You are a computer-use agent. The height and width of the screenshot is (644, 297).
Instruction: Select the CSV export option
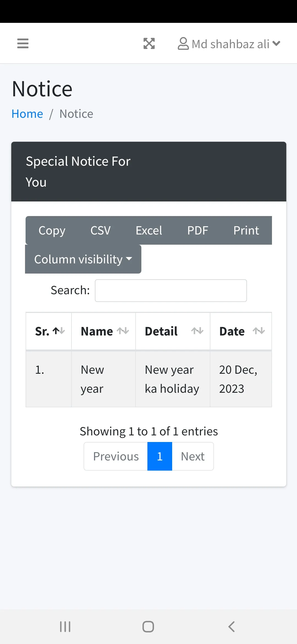pos(100,230)
